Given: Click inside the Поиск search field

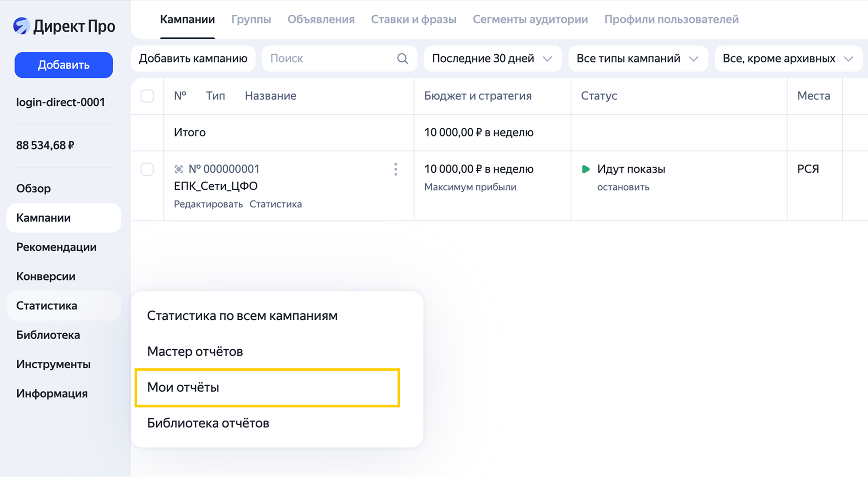Looking at the screenshot, I should click(x=339, y=59).
